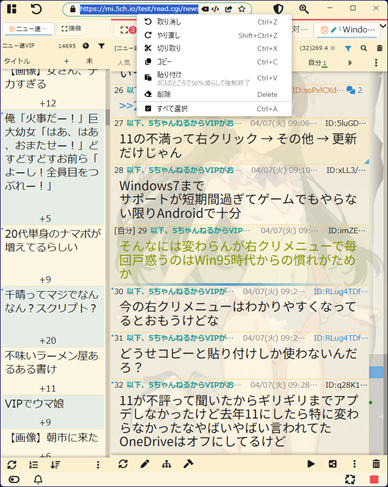Open thread 千晴ってマジでなんなん？スクリプト？
The image size is (388, 487).
coord(53,316)
